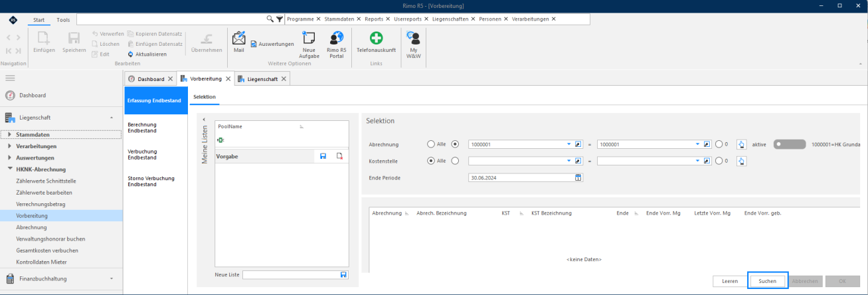The width and height of the screenshot is (868, 295).
Task: Select range radio for Kostenstelle
Action: click(x=455, y=160)
